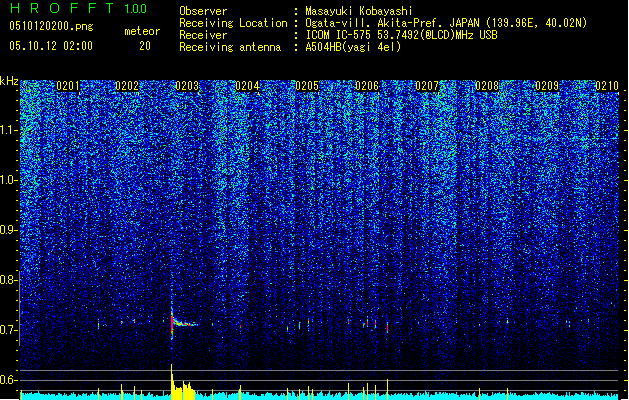Click the 0208 time marker

tap(487, 86)
